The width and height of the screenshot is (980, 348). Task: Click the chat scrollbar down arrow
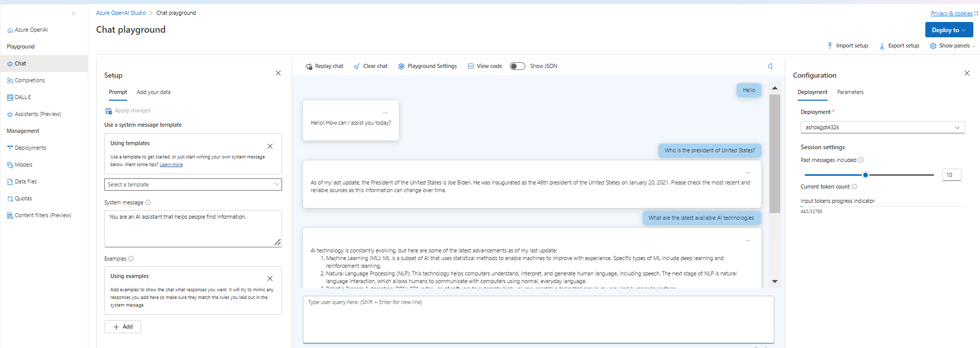[x=775, y=282]
